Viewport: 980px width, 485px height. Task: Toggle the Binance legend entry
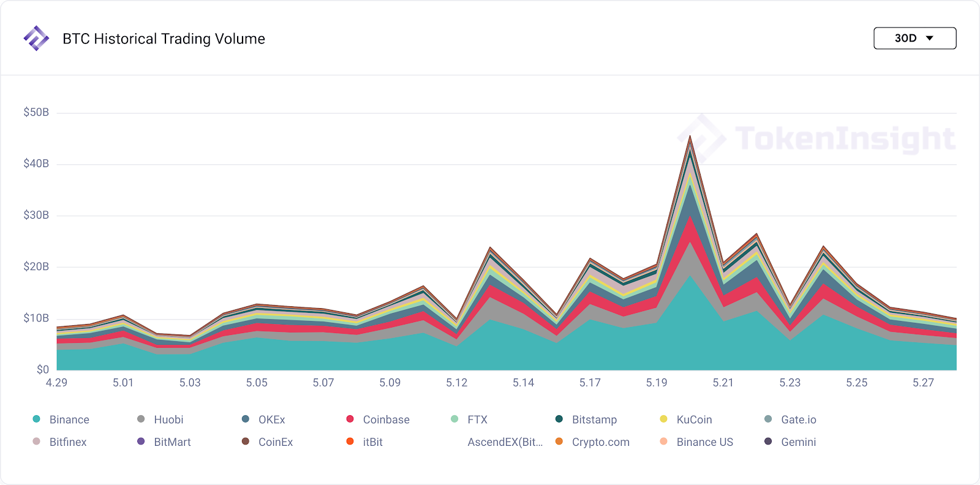pos(61,419)
